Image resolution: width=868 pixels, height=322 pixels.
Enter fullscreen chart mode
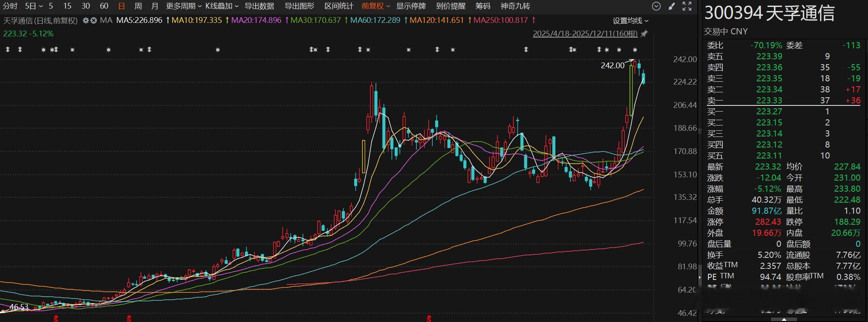[x=687, y=6]
